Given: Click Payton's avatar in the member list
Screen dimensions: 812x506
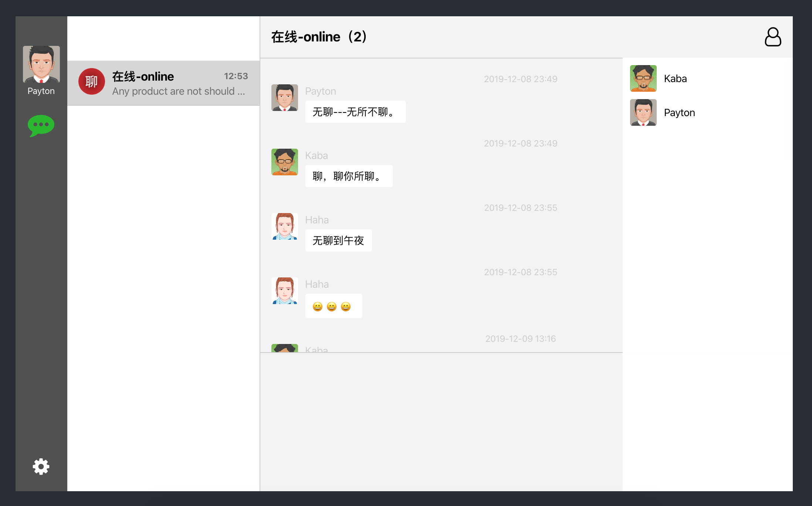Looking at the screenshot, I should [x=643, y=112].
